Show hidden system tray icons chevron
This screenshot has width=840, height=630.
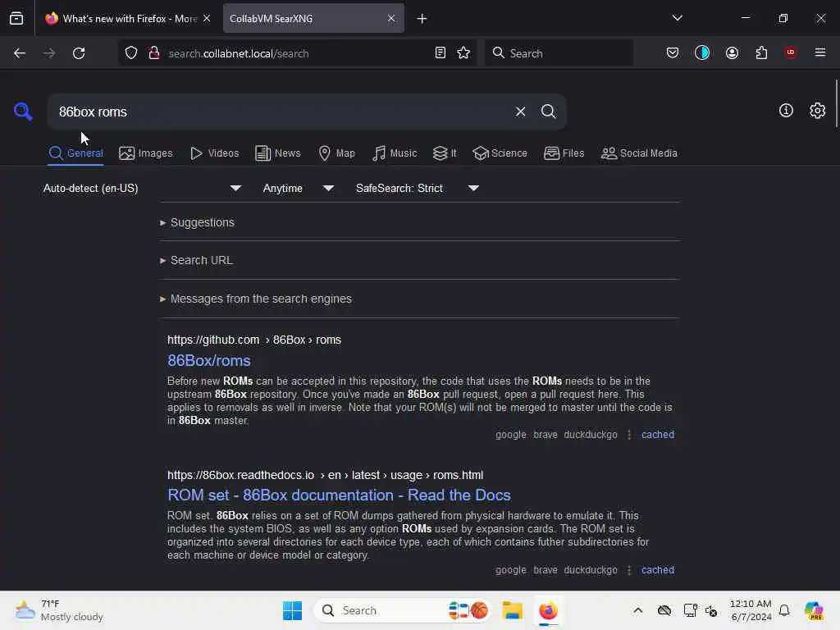coord(637,610)
